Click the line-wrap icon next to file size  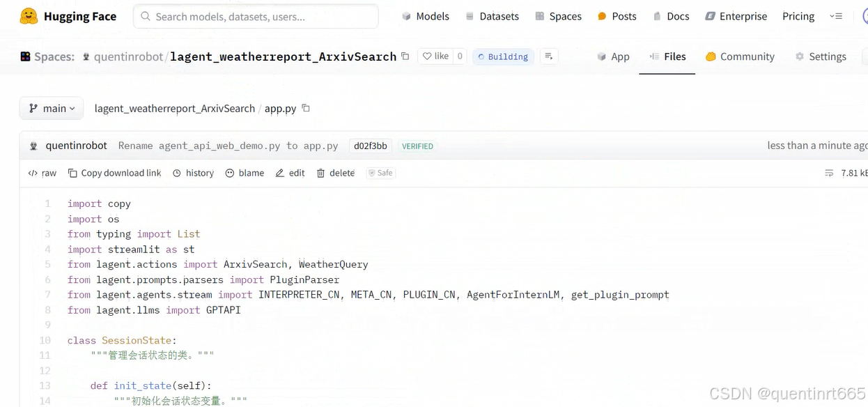pos(829,173)
